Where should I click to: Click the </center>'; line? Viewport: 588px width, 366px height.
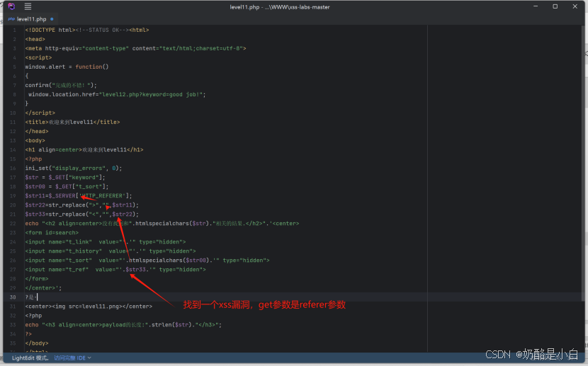(x=43, y=288)
